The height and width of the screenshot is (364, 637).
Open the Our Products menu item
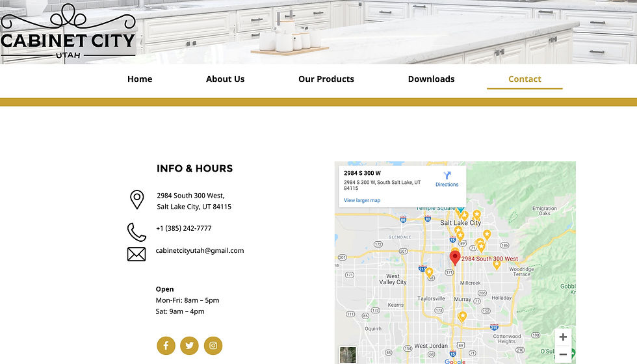tap(326, 79)
